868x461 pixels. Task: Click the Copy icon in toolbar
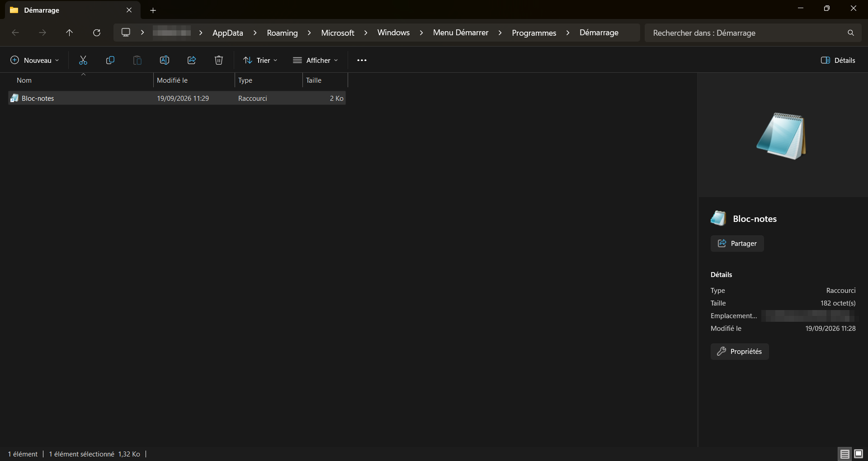110,60
